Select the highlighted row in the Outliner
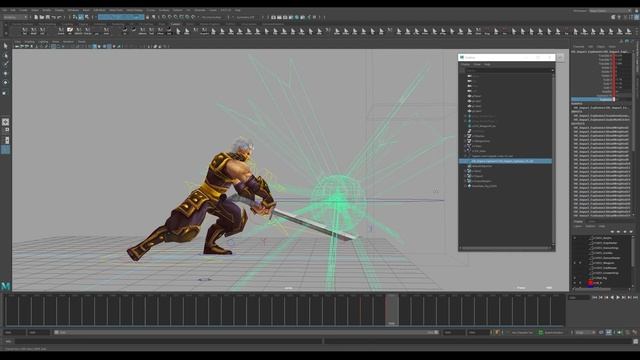 tap(505, 161)
